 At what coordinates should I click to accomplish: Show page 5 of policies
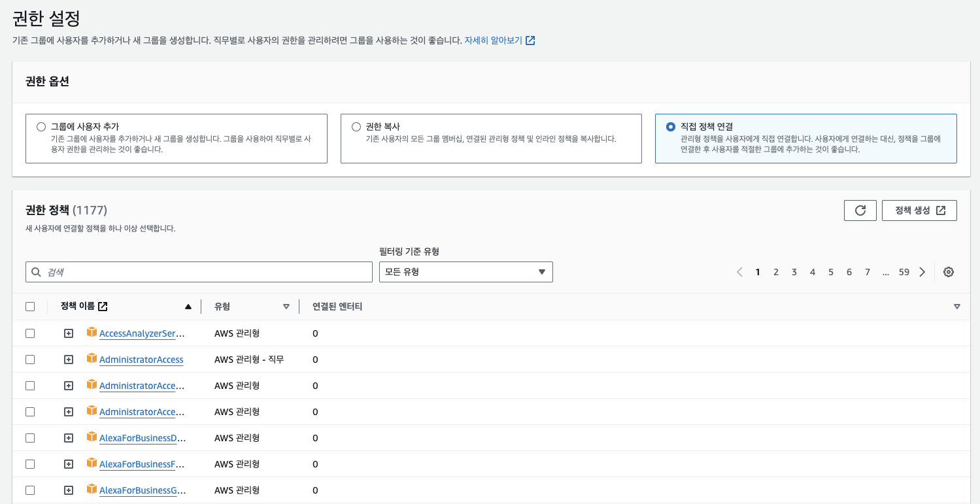click(831, 272)
